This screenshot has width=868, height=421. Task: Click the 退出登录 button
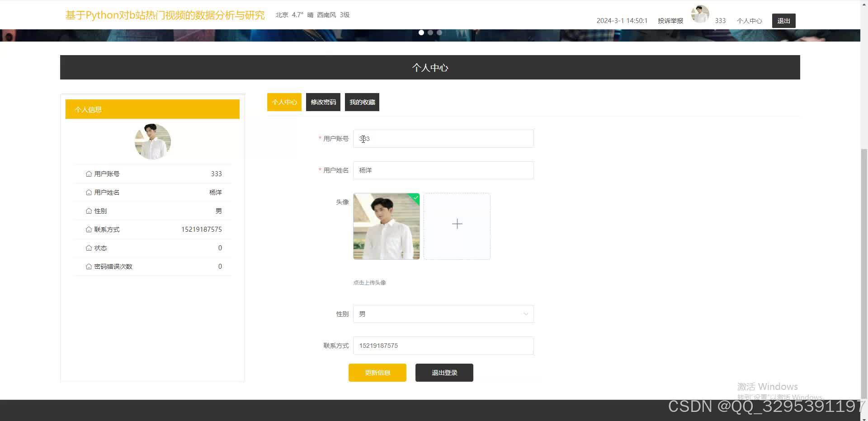444,373
